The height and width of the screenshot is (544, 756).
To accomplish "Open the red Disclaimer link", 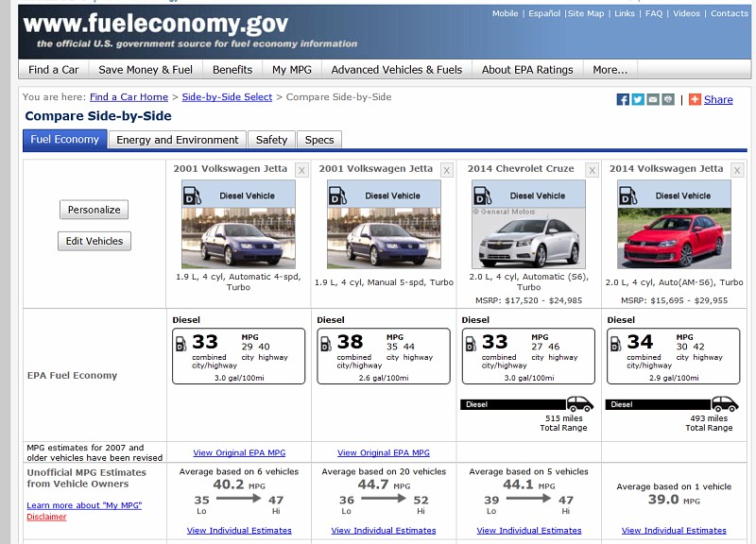I will coord(46,517).
